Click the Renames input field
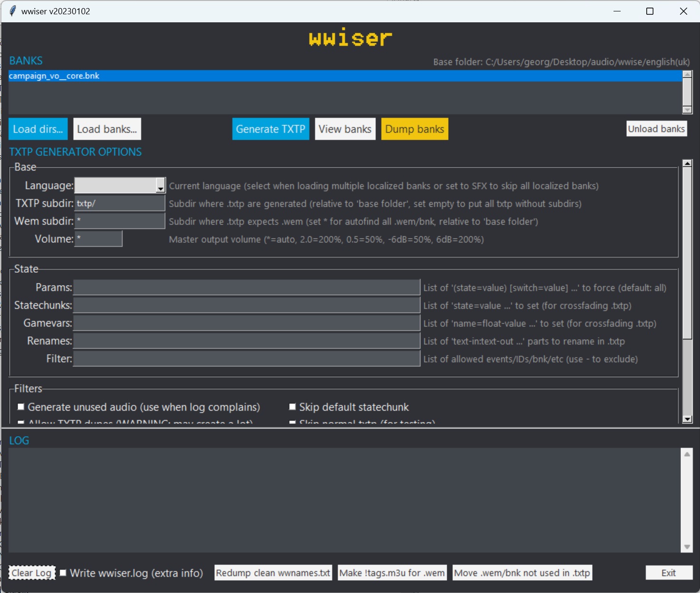This screenshot has width=700, height=593. [247, 341]
